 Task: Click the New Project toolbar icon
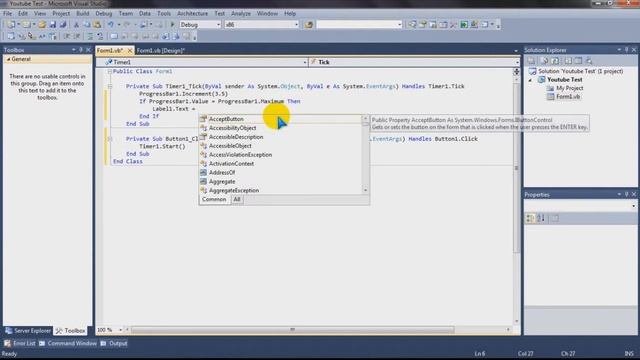tap(11, 24)
